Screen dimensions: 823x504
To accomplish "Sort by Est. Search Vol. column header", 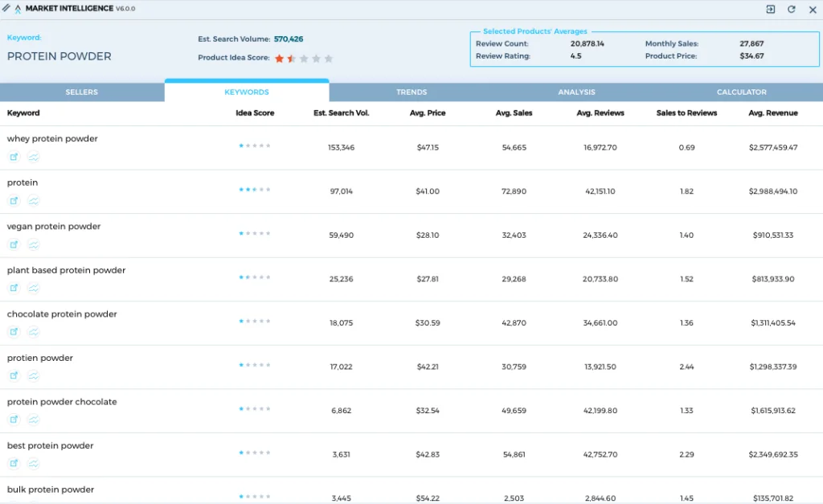I will 341,113.
